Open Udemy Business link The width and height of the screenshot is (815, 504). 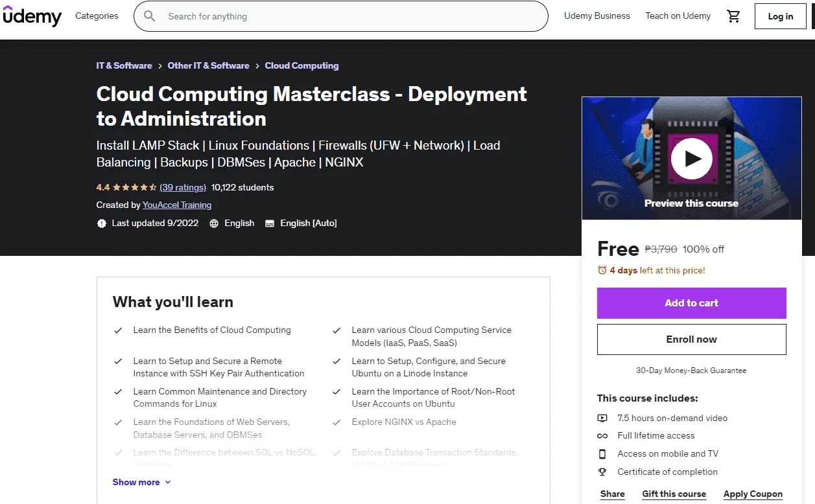(x=597, y=16)
